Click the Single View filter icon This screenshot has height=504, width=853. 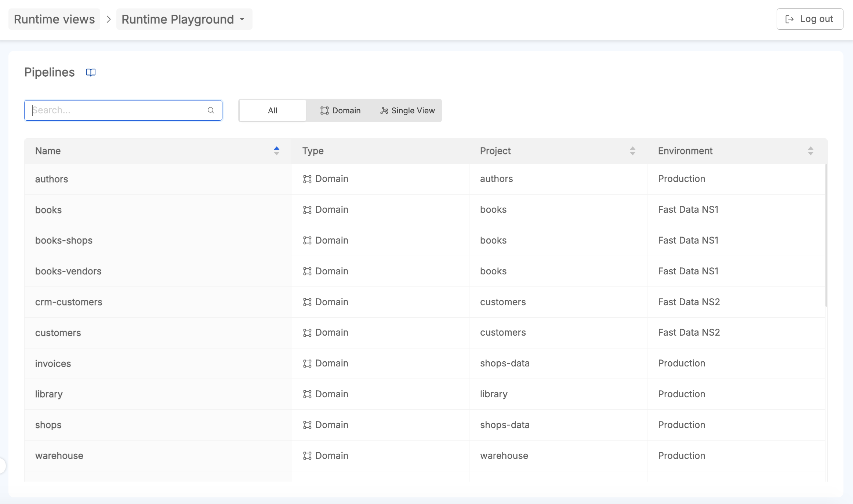[x=384, y=110]
